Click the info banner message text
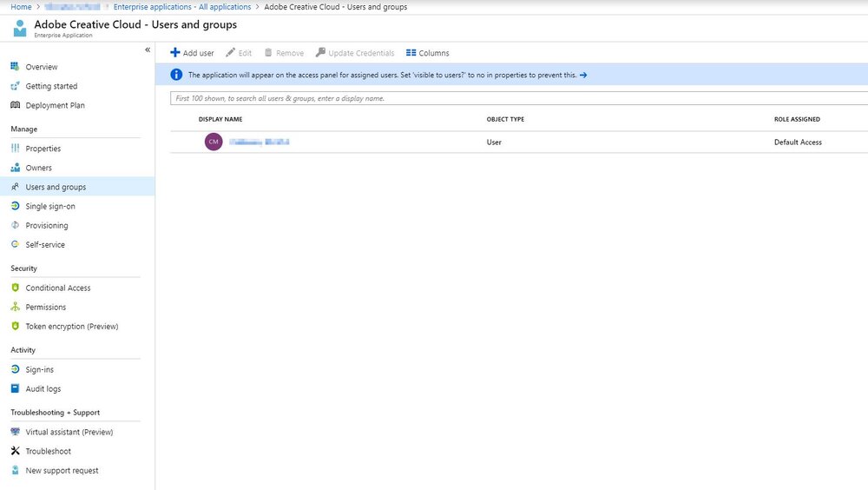Image resolution: width=868 pixels, height=490 pixels. pos(382,75)
